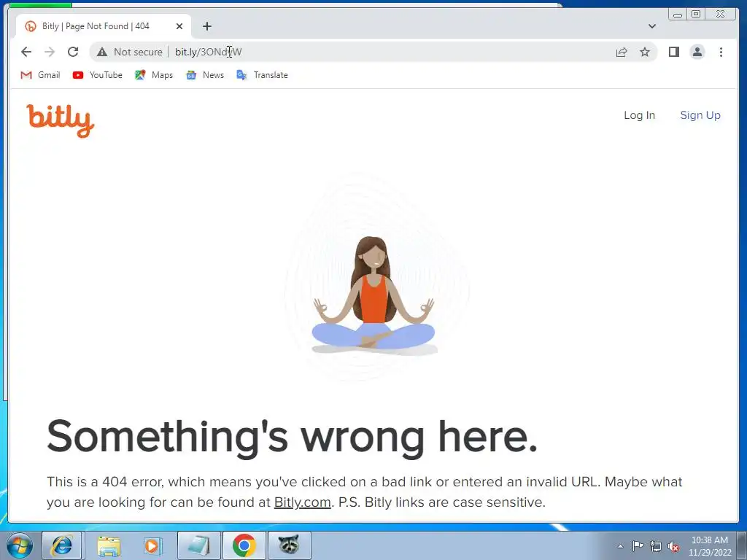This screenshot has height=560, width=747.
Task: Open the Chrome profile avatar
Action: 697,52
